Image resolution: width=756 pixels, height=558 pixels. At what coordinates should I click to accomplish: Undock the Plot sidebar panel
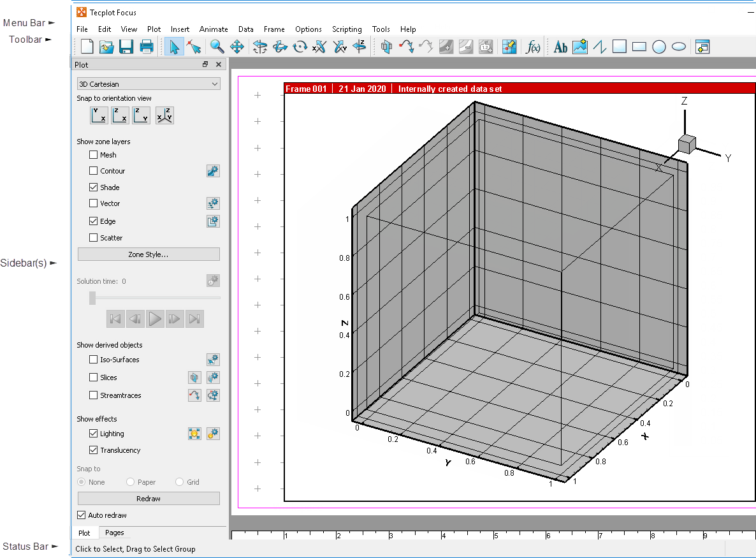coord(205,64)
